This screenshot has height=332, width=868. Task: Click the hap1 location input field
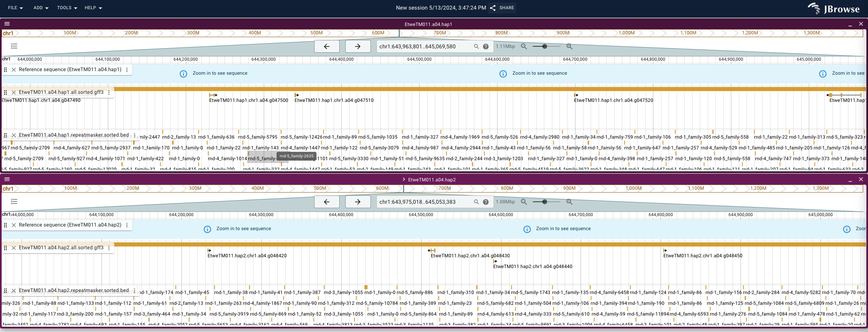point(424,46)
